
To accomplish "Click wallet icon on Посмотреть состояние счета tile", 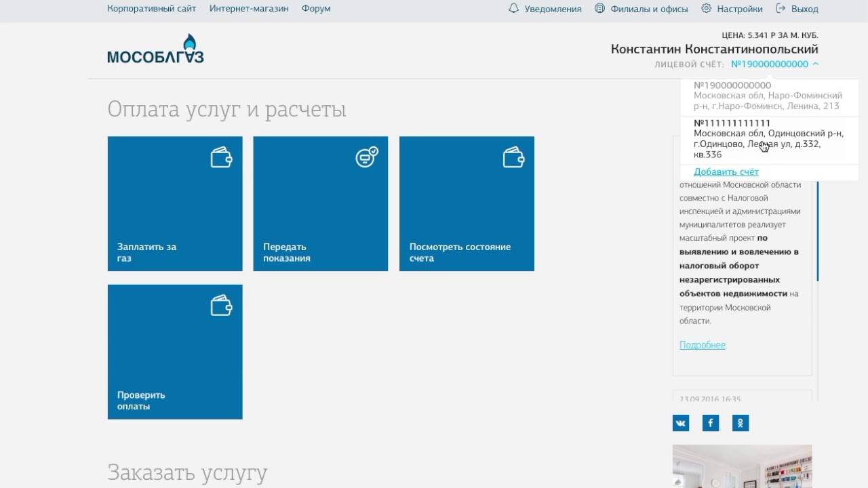I will [513, 158].
